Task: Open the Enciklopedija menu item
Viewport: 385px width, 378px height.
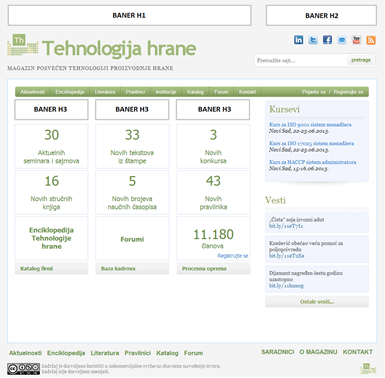Action: (70, 92)
